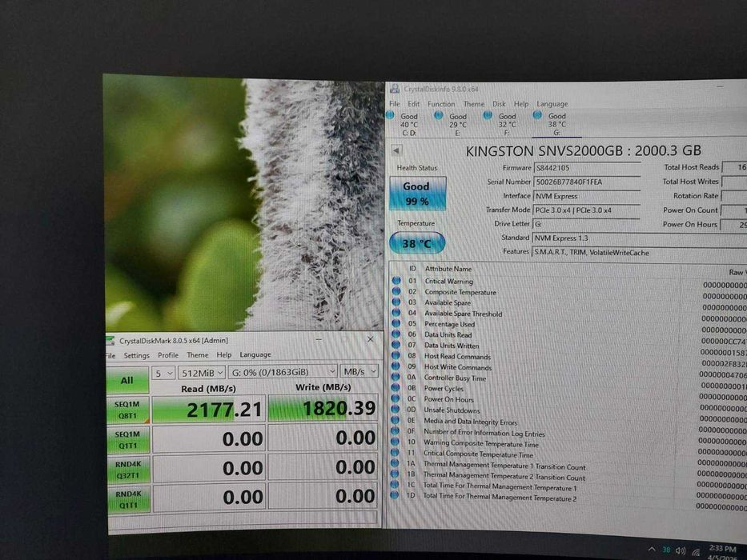The width and height of the screenshot is (747, 560).
Task: Close the CrystalDiskMark window
Action: click(370, 339)
